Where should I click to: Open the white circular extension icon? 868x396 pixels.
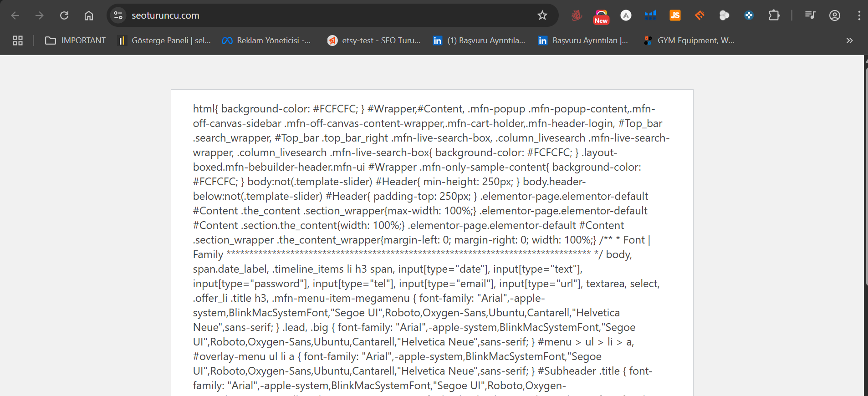pos(626,15)
